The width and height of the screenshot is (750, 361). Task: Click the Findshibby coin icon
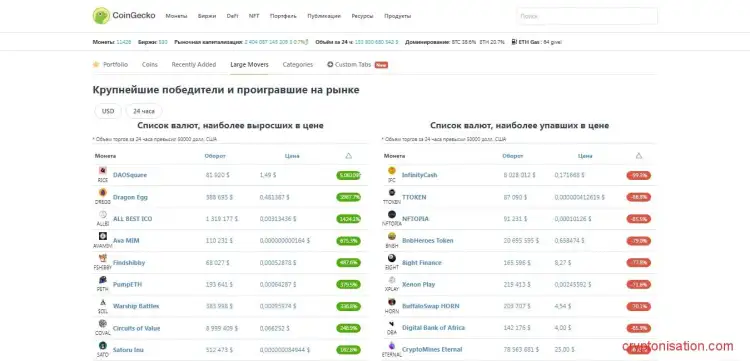click(x=102, y=258)
